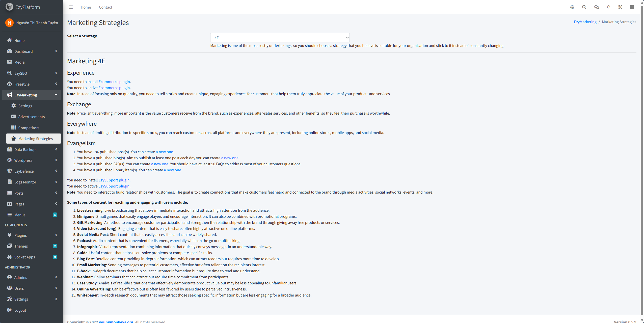Click the EzyPlatform logo icon
644x323 pixels.
[x=9, y=7]
